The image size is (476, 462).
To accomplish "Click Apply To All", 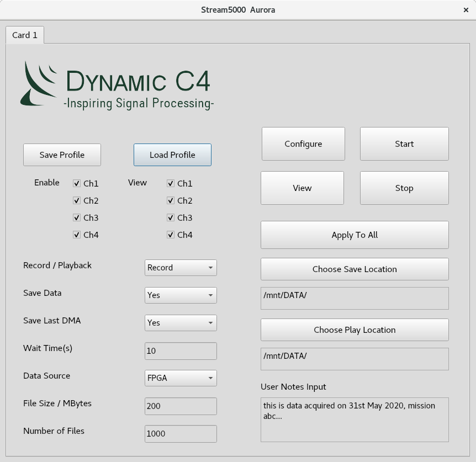I will 355,235.
